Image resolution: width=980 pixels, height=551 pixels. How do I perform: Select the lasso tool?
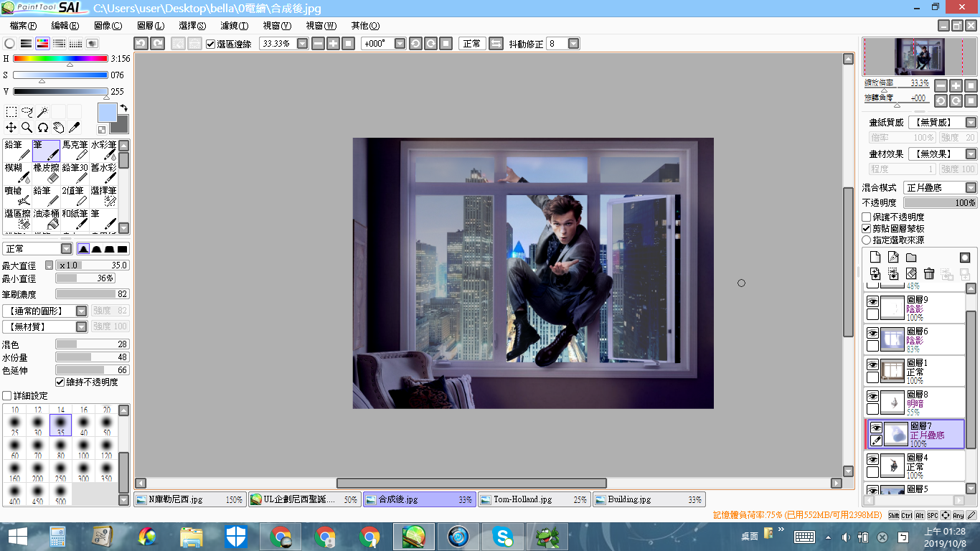pyautogui.click(x=27, y=112)
